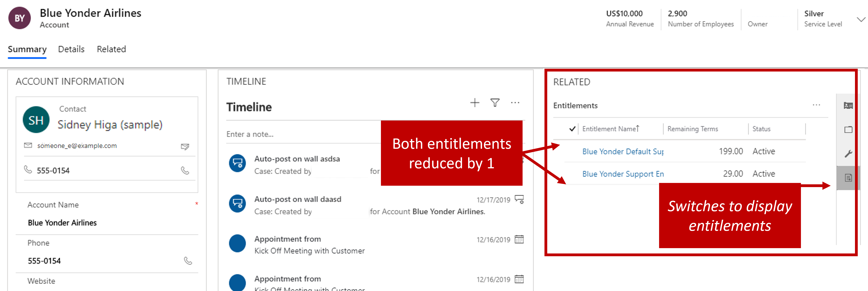Click the 2,900 Number of Employees value
Screen dimensions: 868x291
(x=677, y=13)
